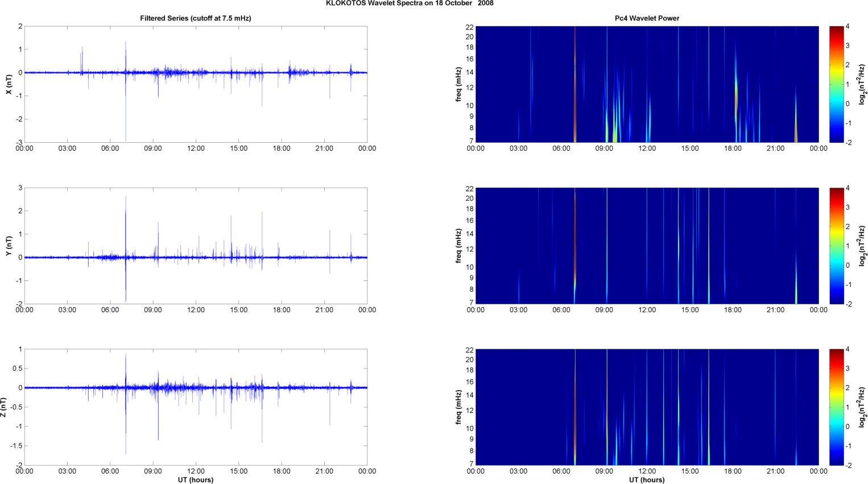Screen dimensions: 868x484
Task: Select the Filtered Series plot title
Action: (196, 18)
